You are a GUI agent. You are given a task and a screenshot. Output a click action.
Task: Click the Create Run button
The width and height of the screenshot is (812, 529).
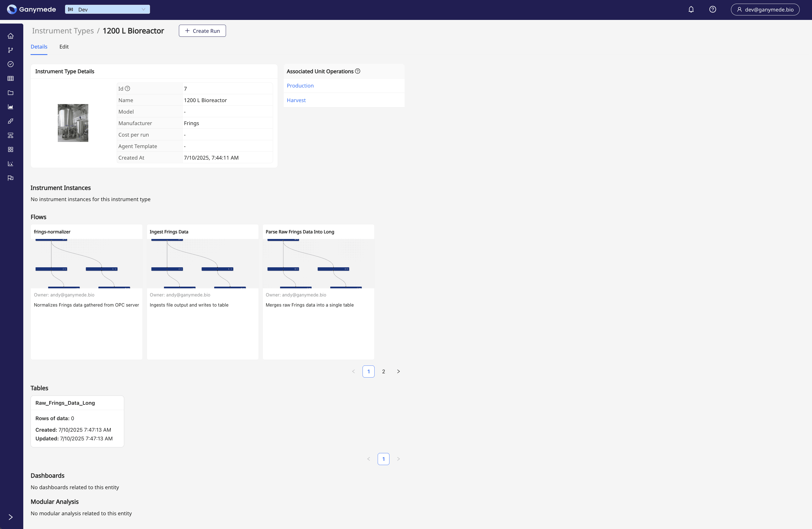202,31
